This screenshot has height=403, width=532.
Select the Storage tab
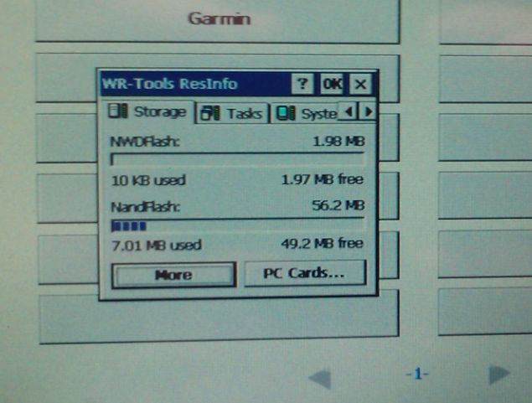pos(148,112)
